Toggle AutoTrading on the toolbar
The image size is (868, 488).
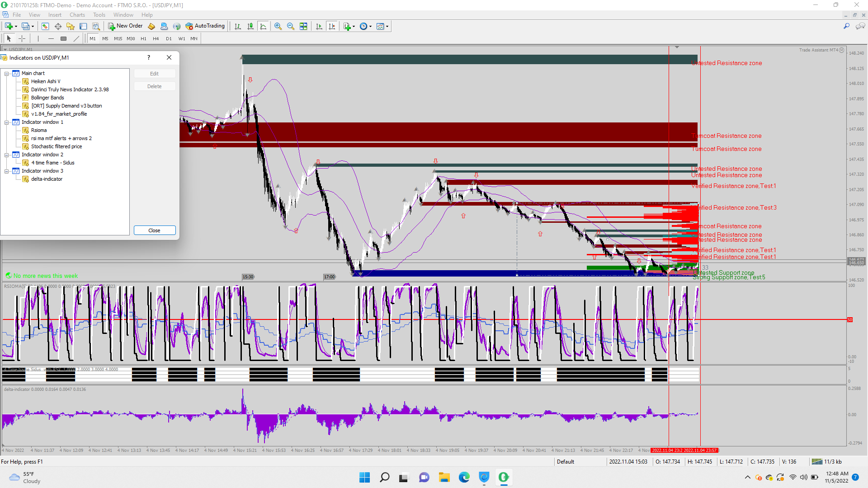[x=205, y=26]
